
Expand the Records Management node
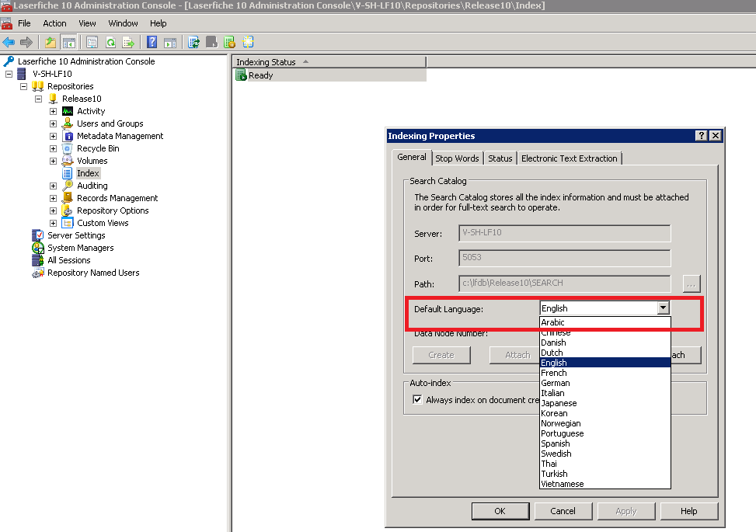53,198
